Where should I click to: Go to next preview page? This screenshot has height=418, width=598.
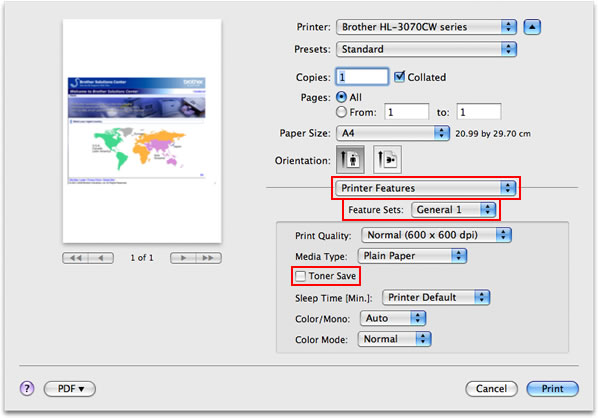183,258
